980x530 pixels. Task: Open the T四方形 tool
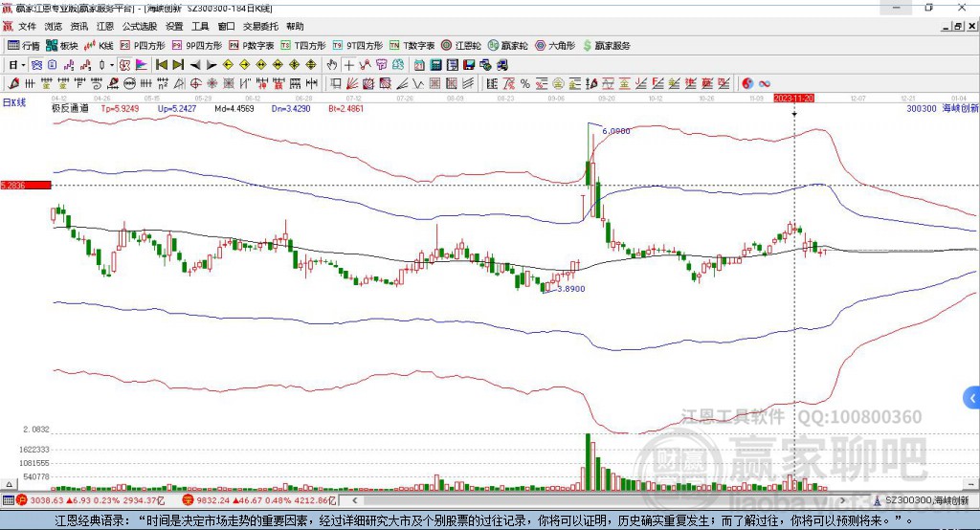click(303, 46)
